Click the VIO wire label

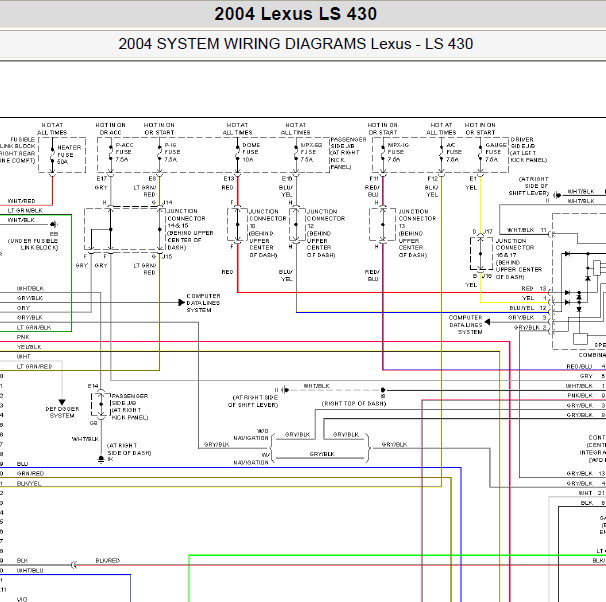(22, 599)
